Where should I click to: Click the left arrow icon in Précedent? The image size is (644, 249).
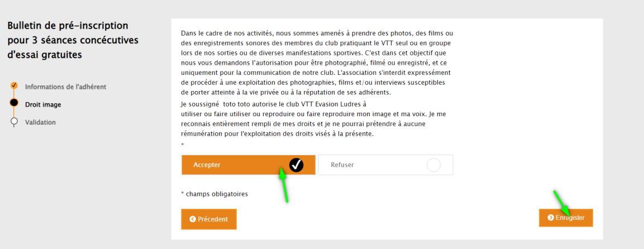tap(193, 219)
